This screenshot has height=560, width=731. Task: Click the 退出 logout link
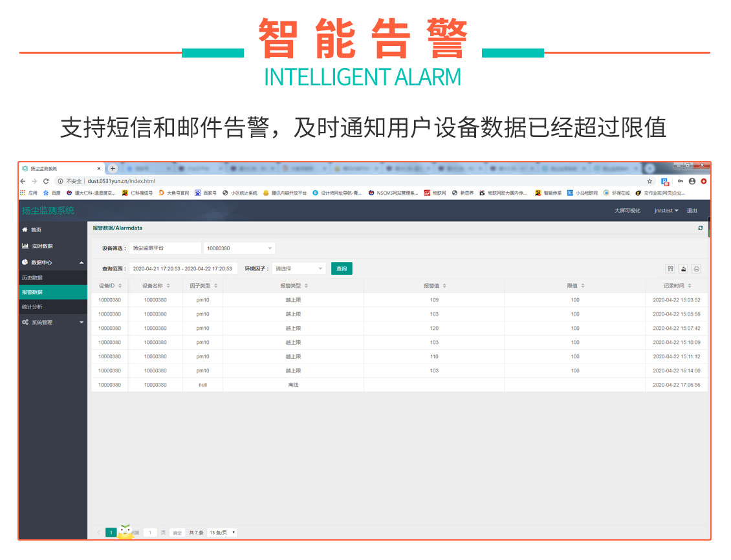click(x=692, y=211)
